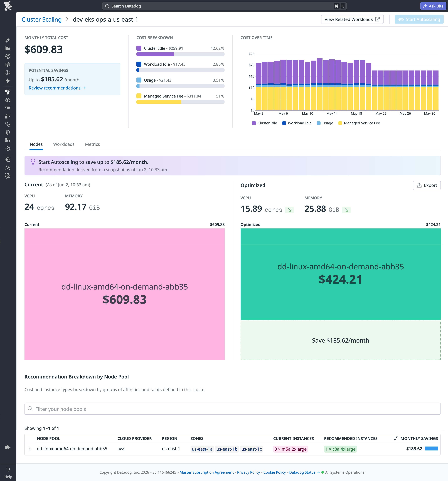Click View Related Workloads button

pyautogui.click(x=352, y=19)
